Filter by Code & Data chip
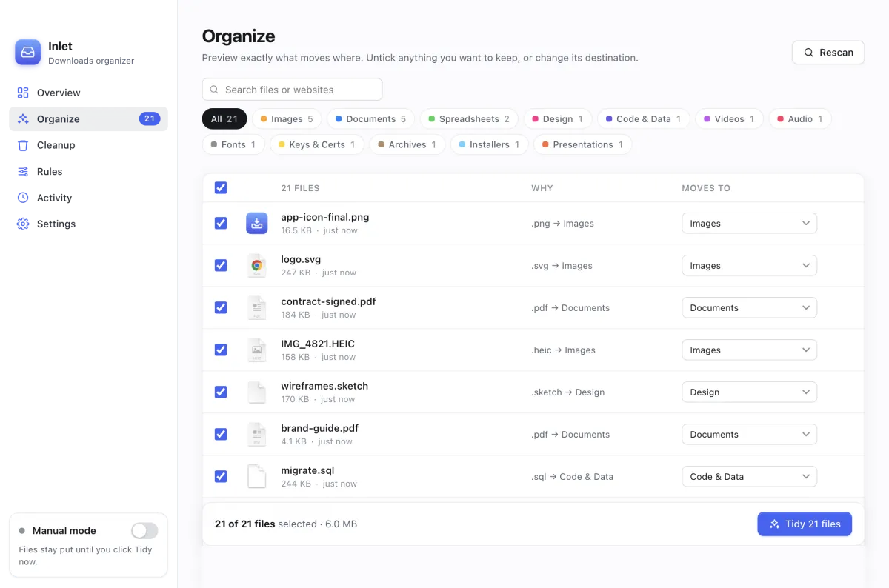 click(644, 118)
